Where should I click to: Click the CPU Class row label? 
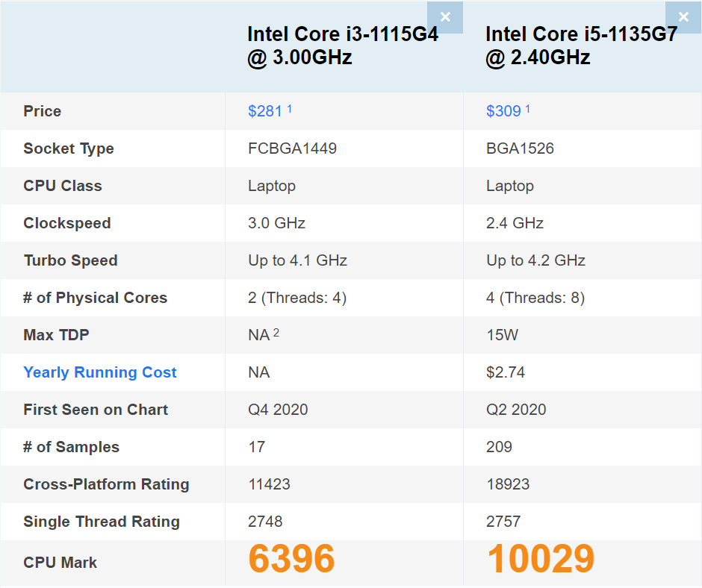click(63, 186)
